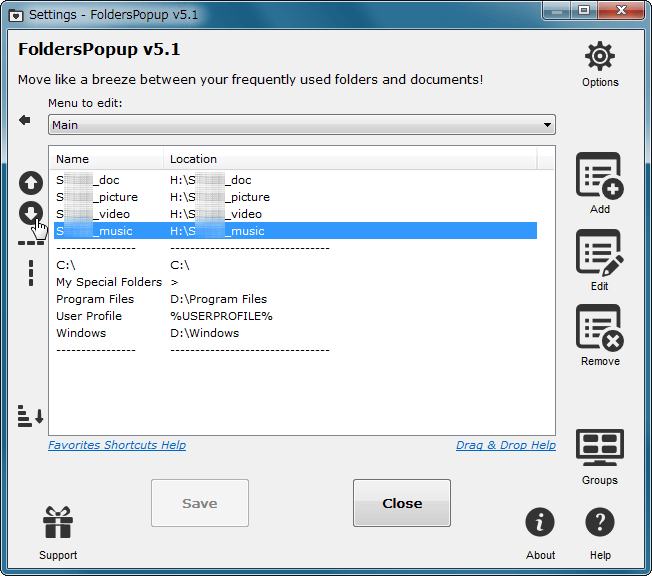
Task: Click the Location column header
Action: [350, 159]
